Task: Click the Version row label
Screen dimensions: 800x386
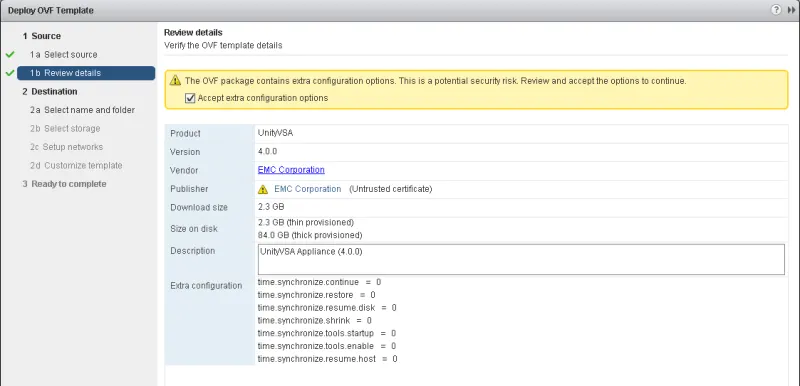Action: 185,152
